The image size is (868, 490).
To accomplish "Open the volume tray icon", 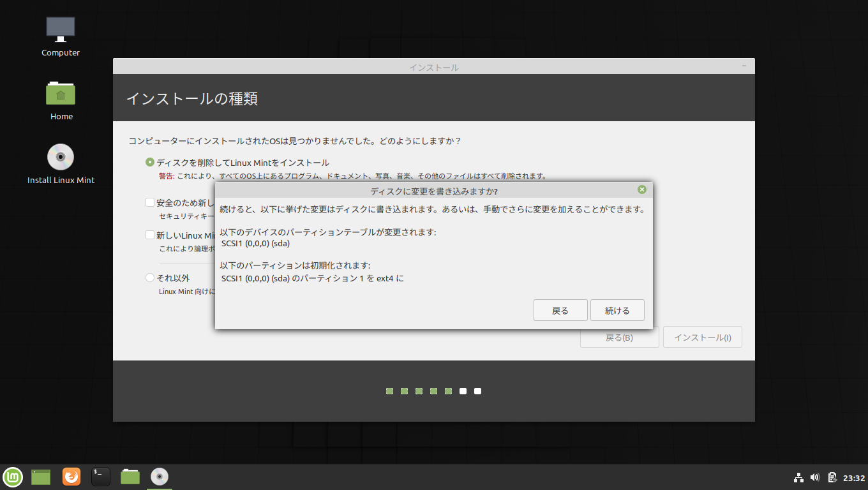I will [815, 477].
